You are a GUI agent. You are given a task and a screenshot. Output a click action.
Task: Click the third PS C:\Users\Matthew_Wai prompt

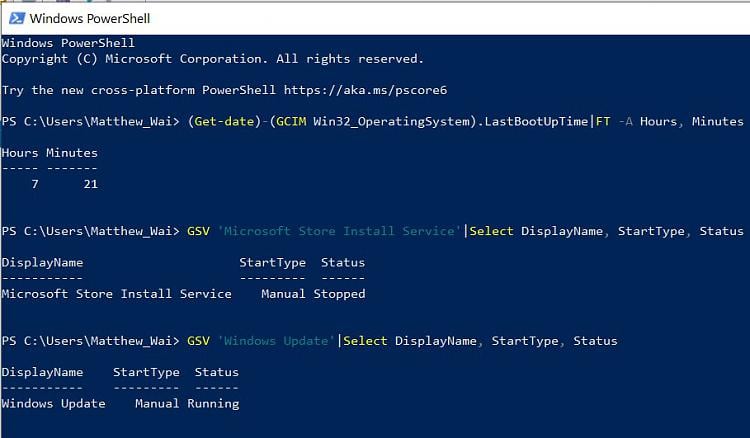pyautogui.click(x=90, y=341)
